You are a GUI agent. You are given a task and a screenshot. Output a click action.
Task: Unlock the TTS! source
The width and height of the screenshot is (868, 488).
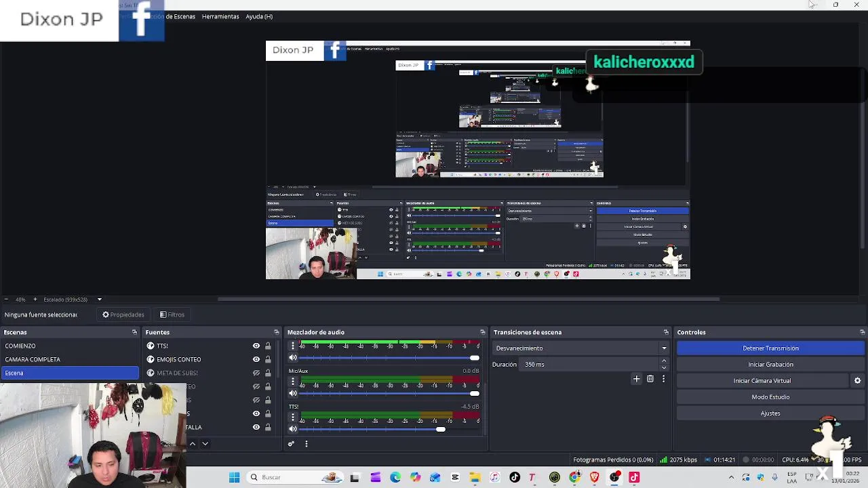pyautogui.click(x=268, y=346)
